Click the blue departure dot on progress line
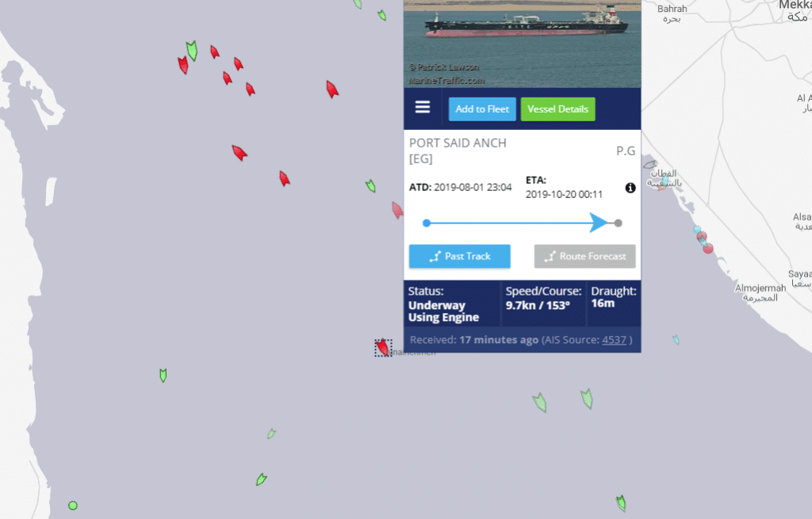 [x=426, y=223]
